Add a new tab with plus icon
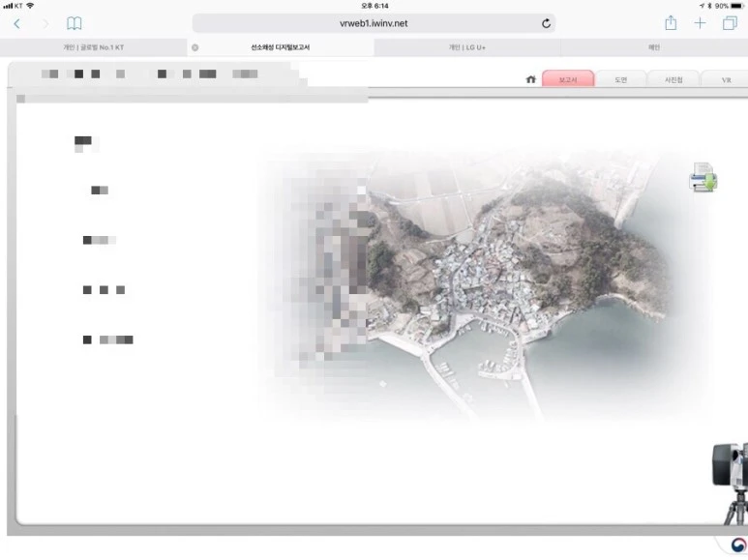Screen dimensions: 748x560 click(x=700, y=23)
